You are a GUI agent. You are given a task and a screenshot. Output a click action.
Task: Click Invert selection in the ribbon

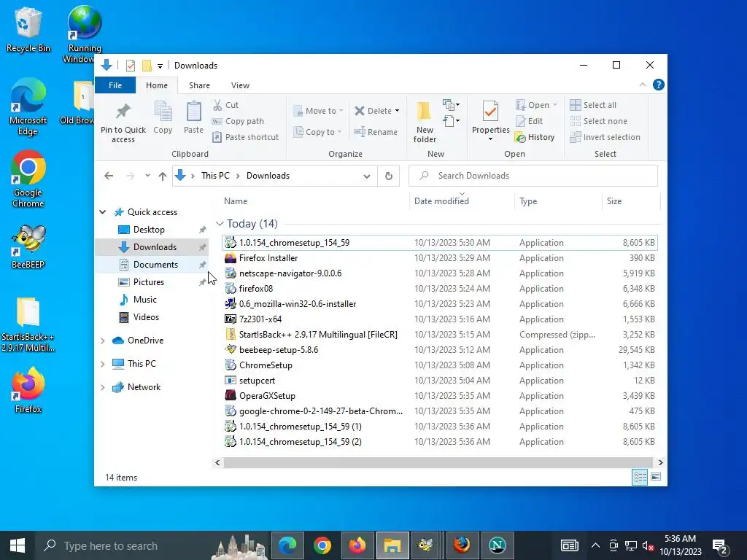point(605,137)
